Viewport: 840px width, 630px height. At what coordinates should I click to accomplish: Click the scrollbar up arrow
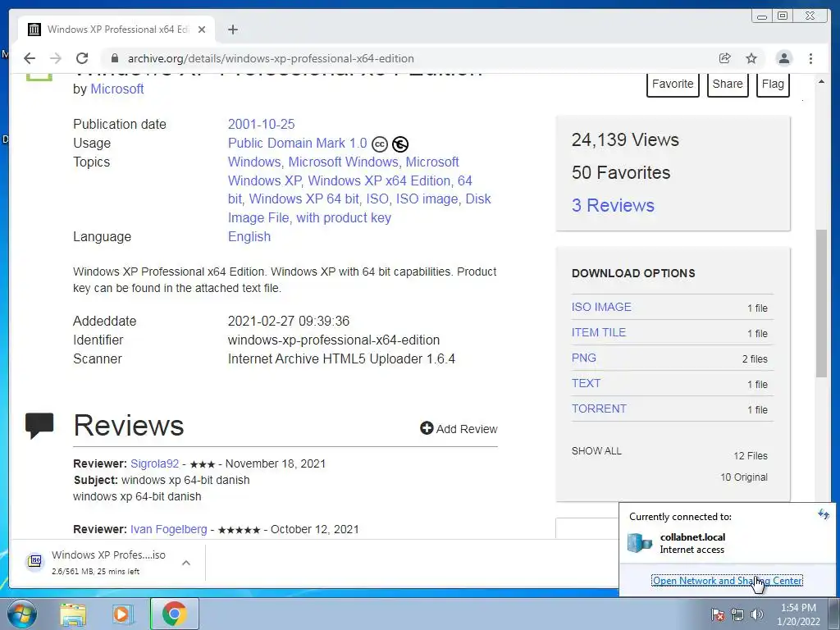821,81
